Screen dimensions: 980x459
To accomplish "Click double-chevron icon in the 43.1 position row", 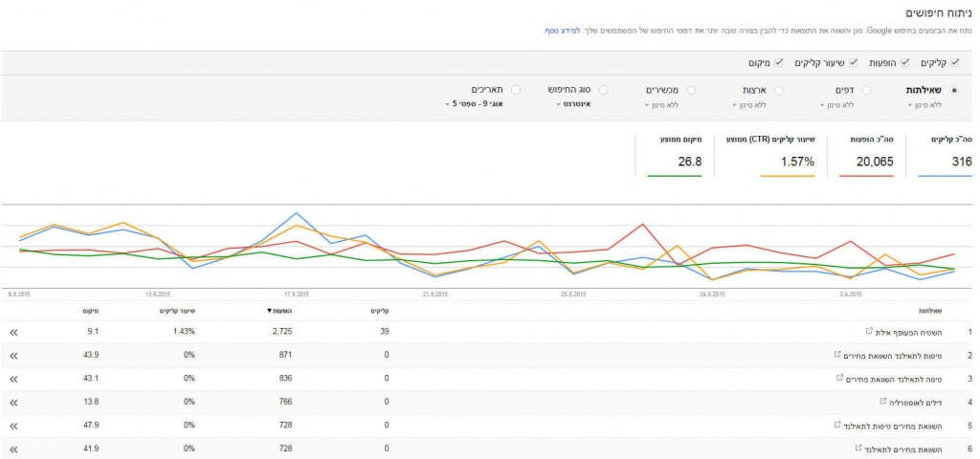I will [x=13, y=379].
